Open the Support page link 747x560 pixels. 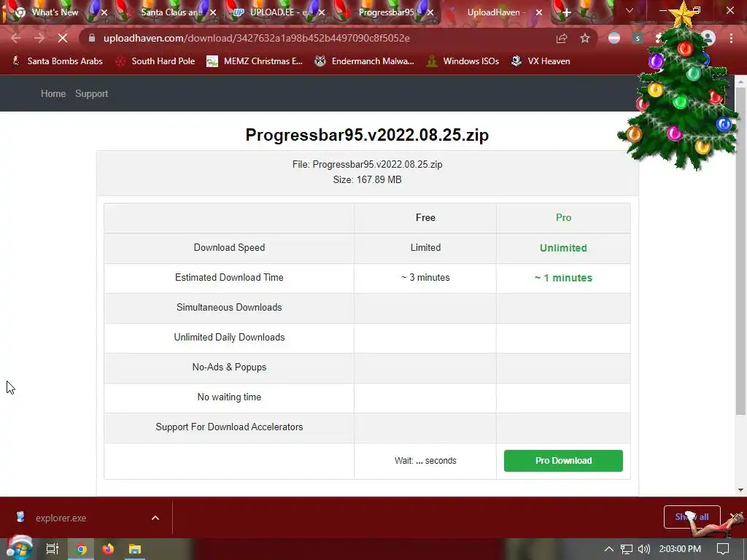[x=91, y=94]
